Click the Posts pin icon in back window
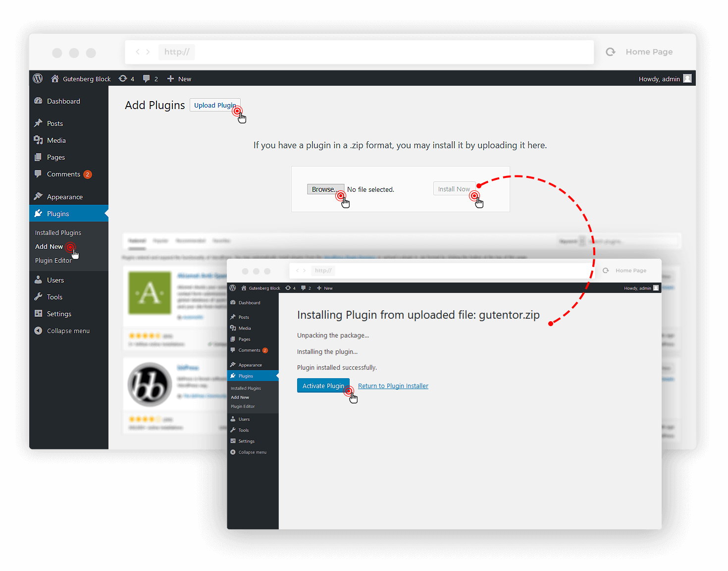Image resolution: width=728 pixels, height=571 pixels. coord(38,123)
